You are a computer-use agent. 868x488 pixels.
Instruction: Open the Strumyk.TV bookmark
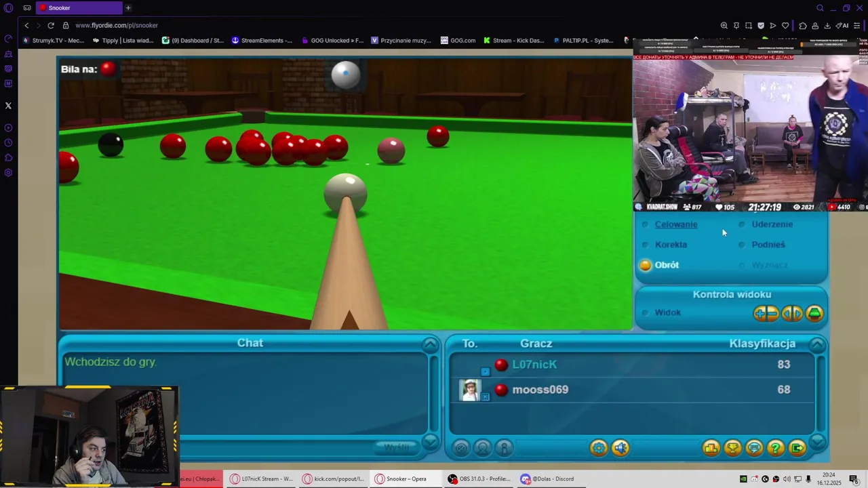click(54, 41)
